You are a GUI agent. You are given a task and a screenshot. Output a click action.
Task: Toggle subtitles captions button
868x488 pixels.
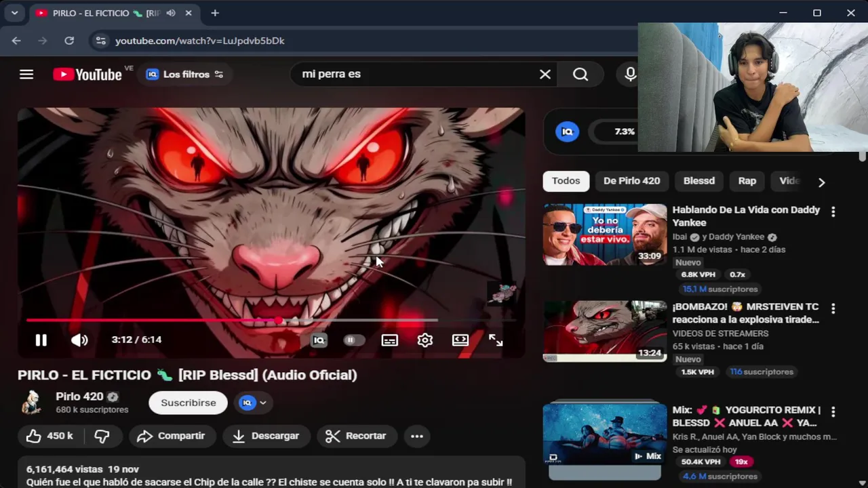click(x=390, y=340)
